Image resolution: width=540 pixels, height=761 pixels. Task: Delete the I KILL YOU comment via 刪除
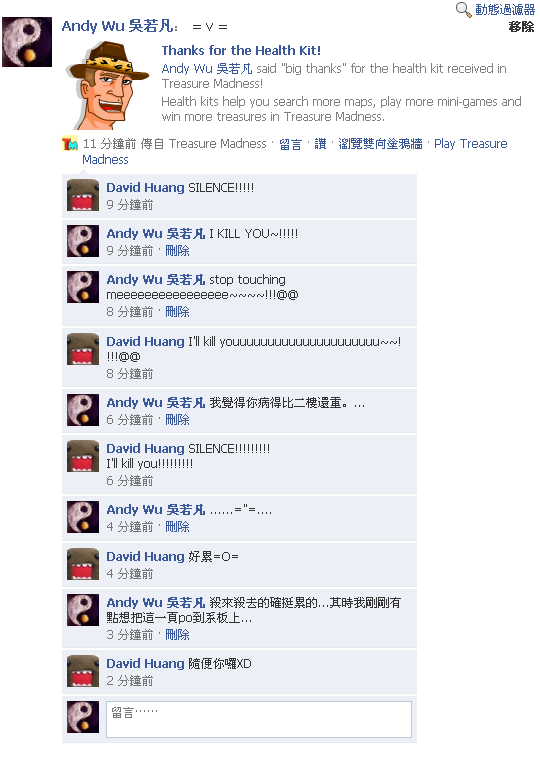(x=178, y=251)
